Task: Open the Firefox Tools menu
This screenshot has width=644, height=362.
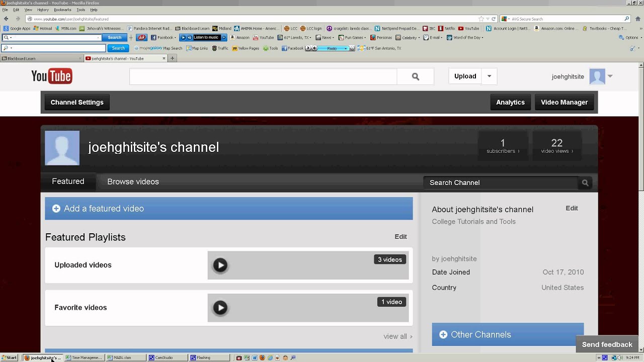Action: 80,10
